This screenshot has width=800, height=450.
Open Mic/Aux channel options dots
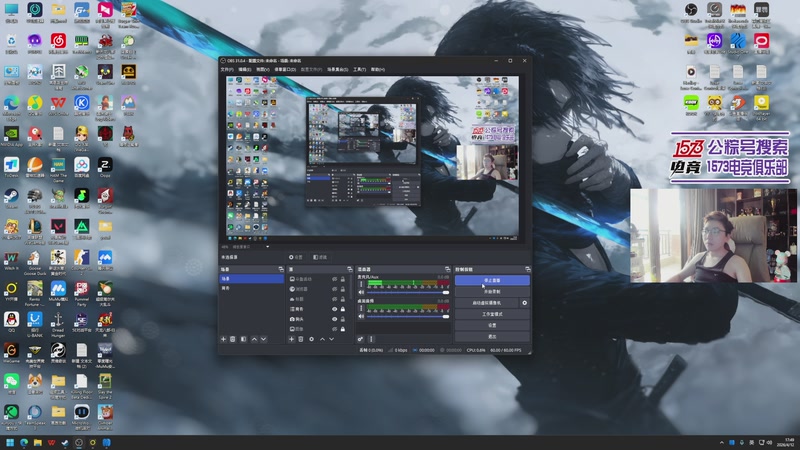click(361, 284)
